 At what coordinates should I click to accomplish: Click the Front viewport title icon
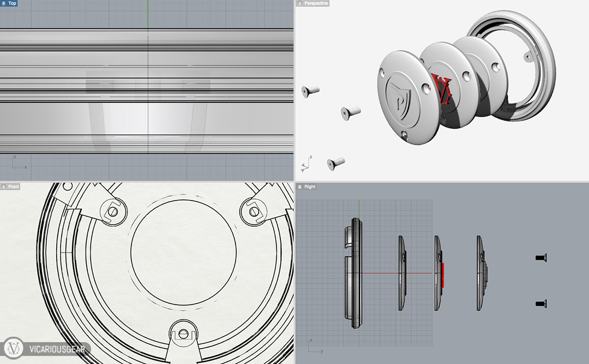4,187
